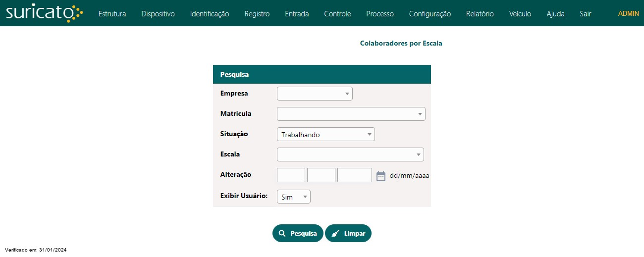Image resolution: width=644 pixels, height=257 pixels.
Task: Open the Veículo menu
Action: [x=520, y=14]
